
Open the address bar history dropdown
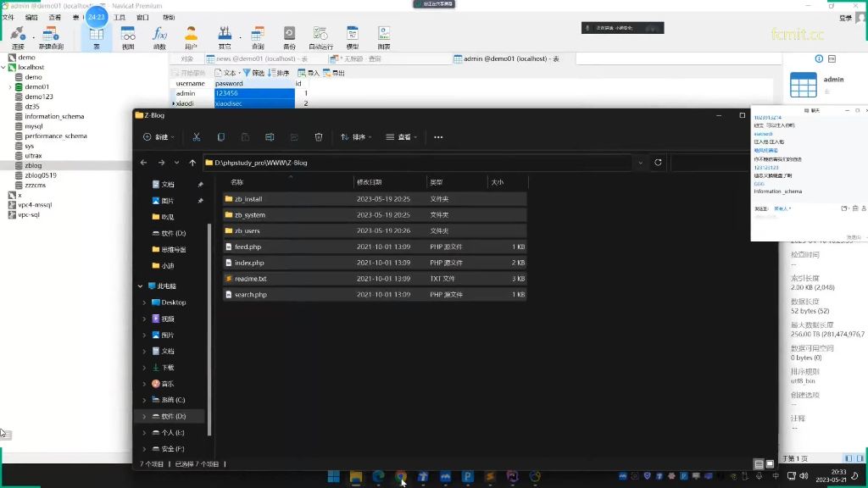point(641,163)
